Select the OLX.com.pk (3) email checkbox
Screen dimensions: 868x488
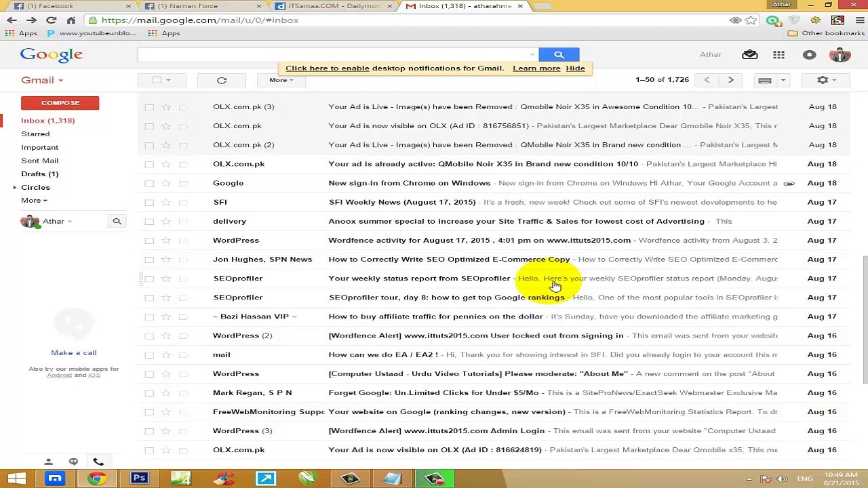[x=149, y=107]
